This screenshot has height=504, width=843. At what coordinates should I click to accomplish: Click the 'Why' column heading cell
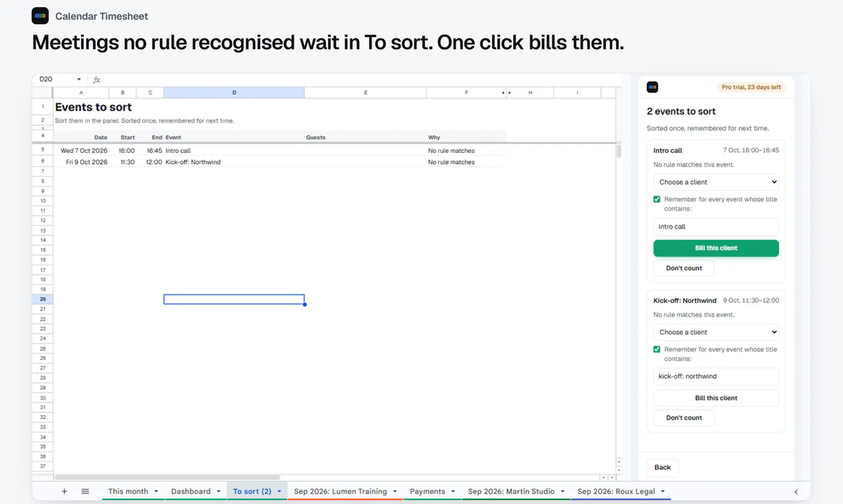(x=434, y=137)
